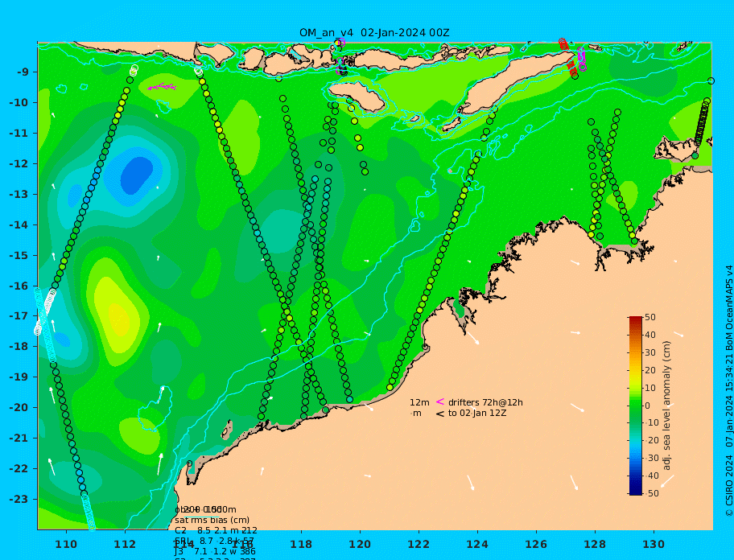The height and width of the screenshot is (560, 734).
Task: Click the '124' longitude axis label
Action: (x=477, y=545)
